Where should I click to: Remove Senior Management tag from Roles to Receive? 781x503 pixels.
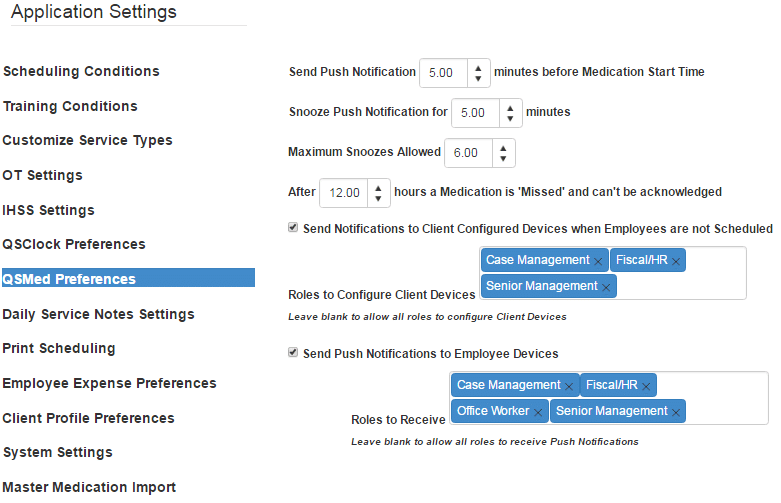[x=676, y=412]
